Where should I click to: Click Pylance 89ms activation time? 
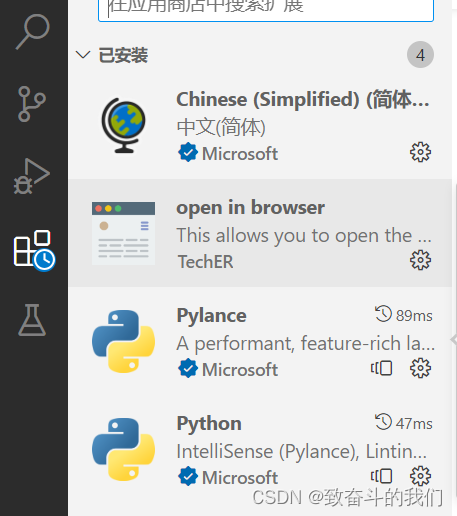(x=404, y=315)
